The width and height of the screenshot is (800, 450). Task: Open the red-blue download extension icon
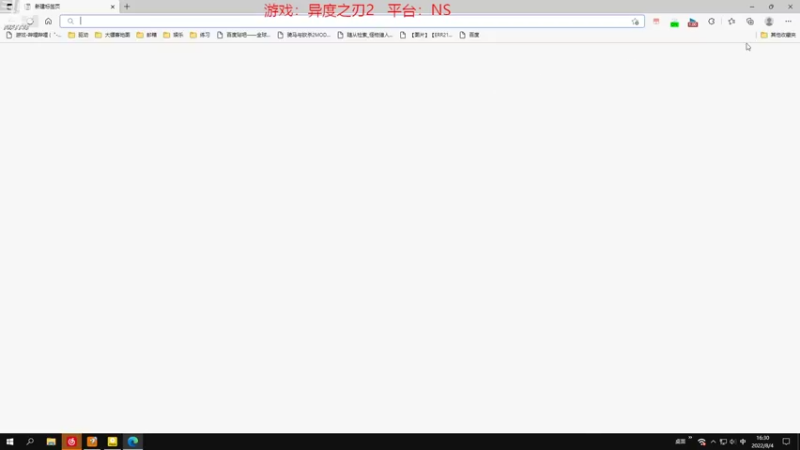click(693, 22)
